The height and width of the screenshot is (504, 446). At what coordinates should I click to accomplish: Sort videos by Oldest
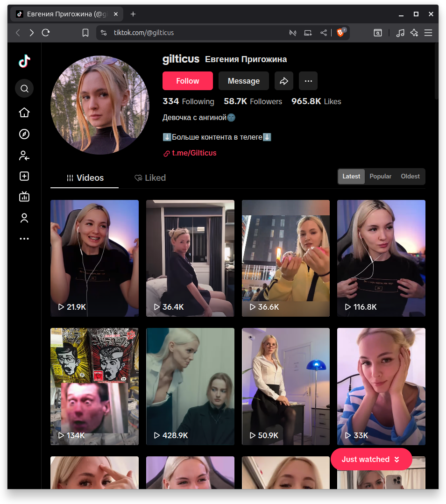[x=410, y=177]
